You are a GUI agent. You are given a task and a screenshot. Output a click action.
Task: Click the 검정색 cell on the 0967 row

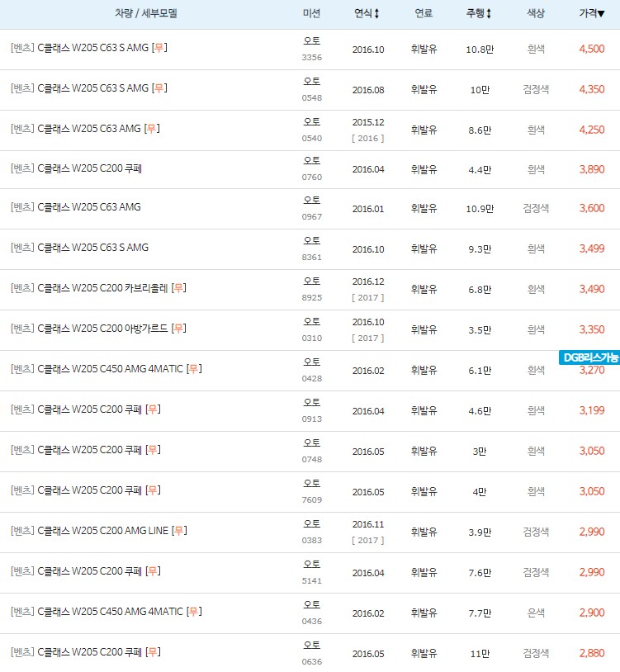pyautogui.click(x=536, y=208)
